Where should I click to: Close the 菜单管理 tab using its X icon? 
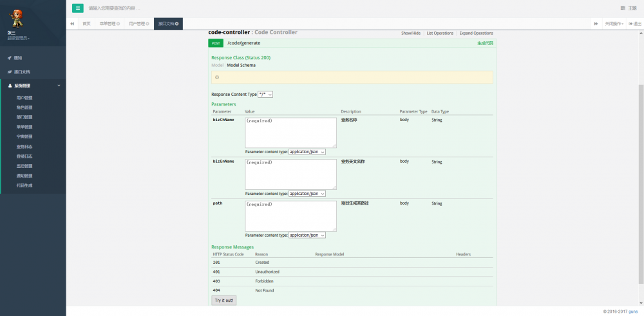click(118, 24)
